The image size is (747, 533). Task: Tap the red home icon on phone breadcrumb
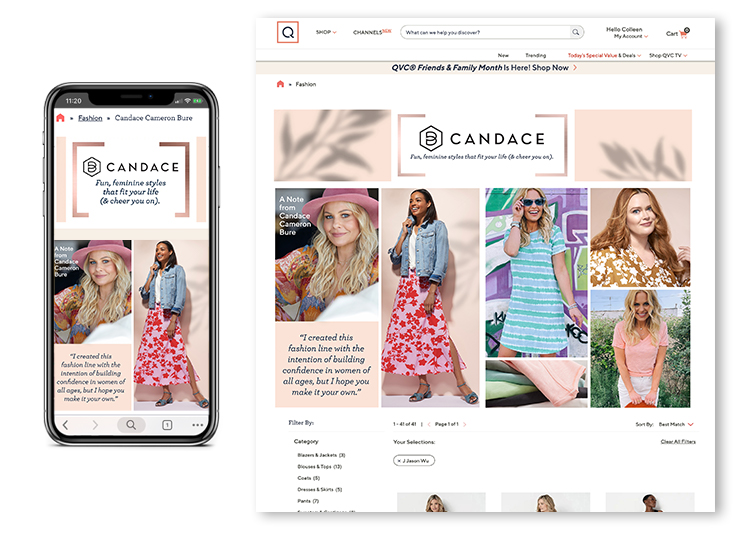[60, 118]
